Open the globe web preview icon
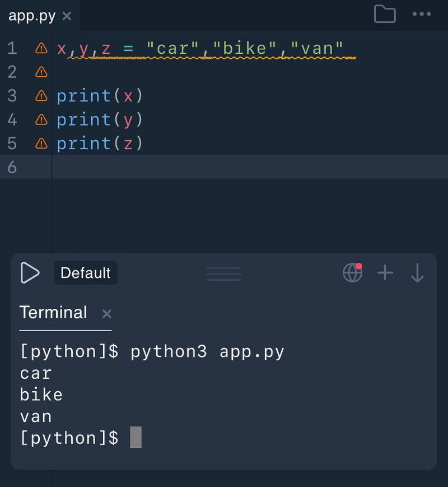The width and height of the screenshot is (448, 487). (352, 273)
